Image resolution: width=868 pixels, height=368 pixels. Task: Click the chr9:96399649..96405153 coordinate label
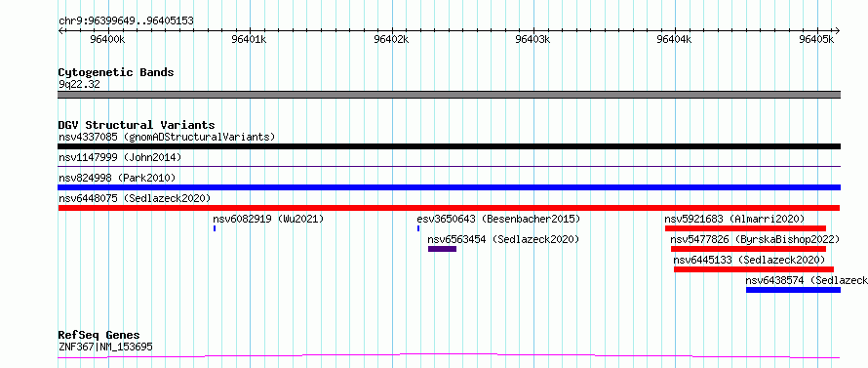(126, 21)
